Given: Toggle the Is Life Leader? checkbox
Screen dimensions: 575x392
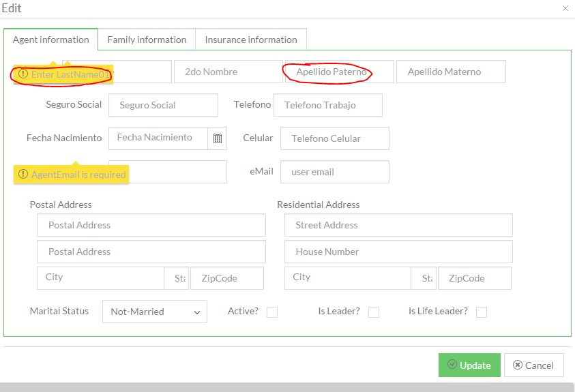Looking at the screenshot, I should click(482, 312).
